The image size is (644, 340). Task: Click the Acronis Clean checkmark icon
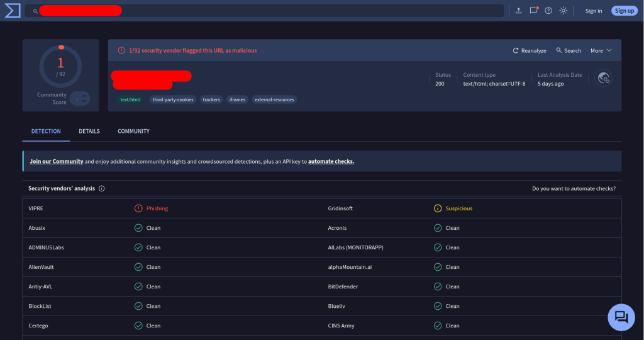coord(438,228)
